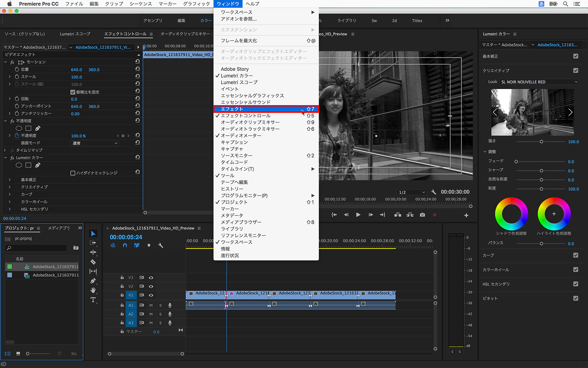Click the free draw bezier mask icon under Opacity
This screenshot has height=368, width=588.
(x=38, y=128)
